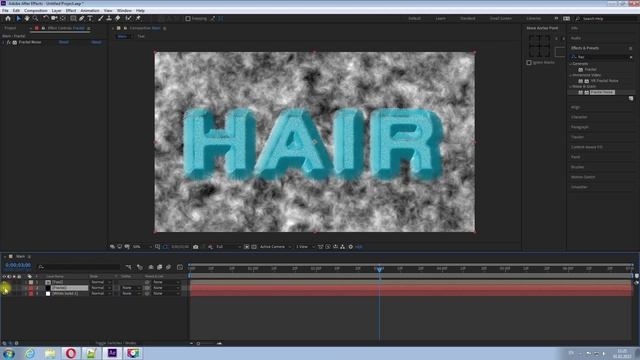Screen dimensions: 640x360
Task: Switch to the Project panel tab
Action: pyautogui.click(x=11, y=28)
